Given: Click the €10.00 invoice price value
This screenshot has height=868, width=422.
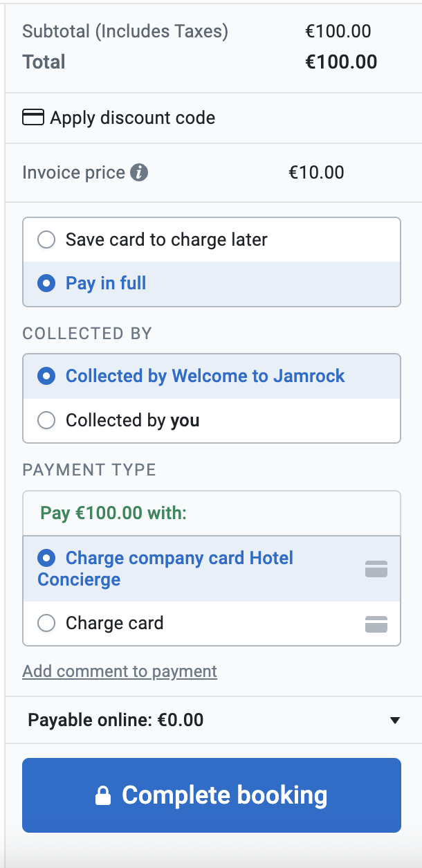Looking at the screenshot, I should (316, 172).
